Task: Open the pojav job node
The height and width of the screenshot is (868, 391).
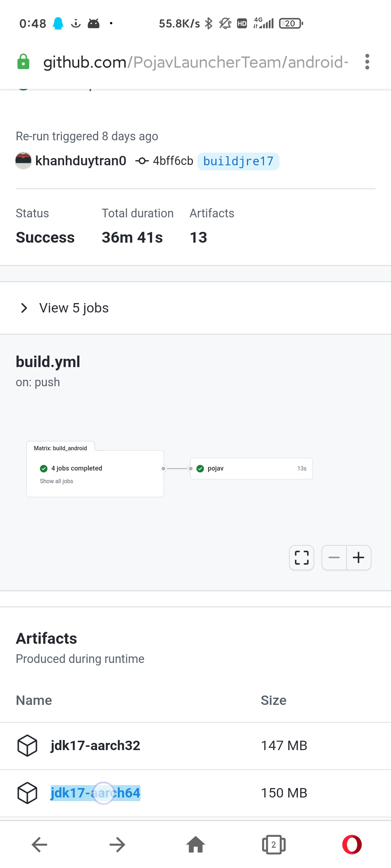Action: click(251, 468)
